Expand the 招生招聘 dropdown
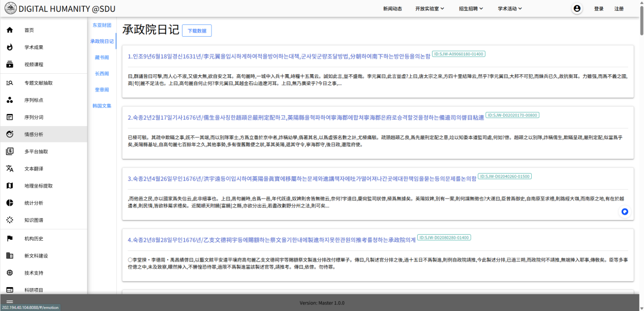 (x=471, y=9)
